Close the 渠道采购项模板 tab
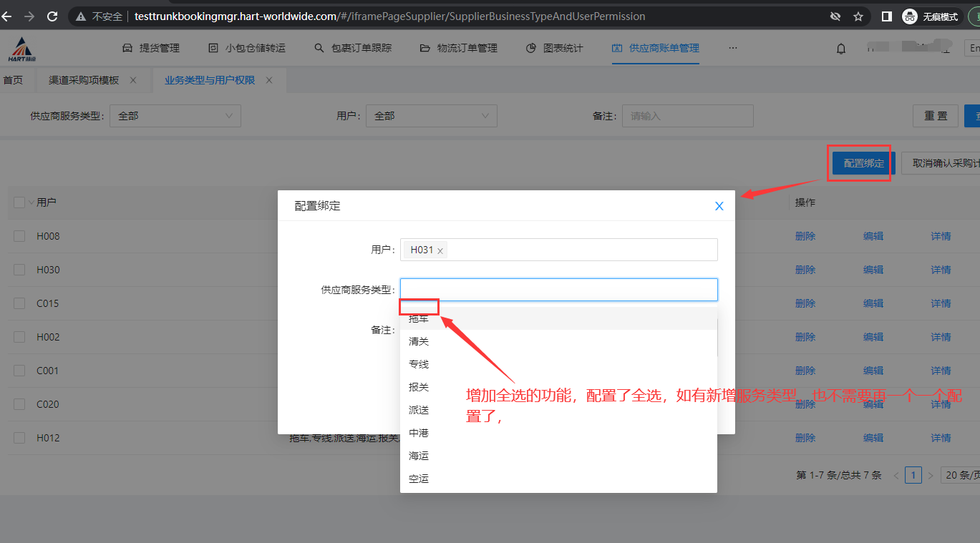 [133, 80]
